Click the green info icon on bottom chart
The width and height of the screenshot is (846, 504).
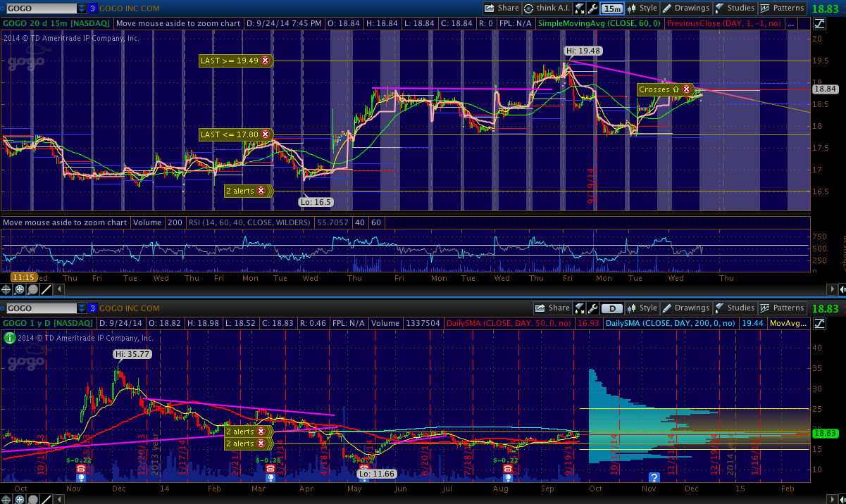point(9,338)
